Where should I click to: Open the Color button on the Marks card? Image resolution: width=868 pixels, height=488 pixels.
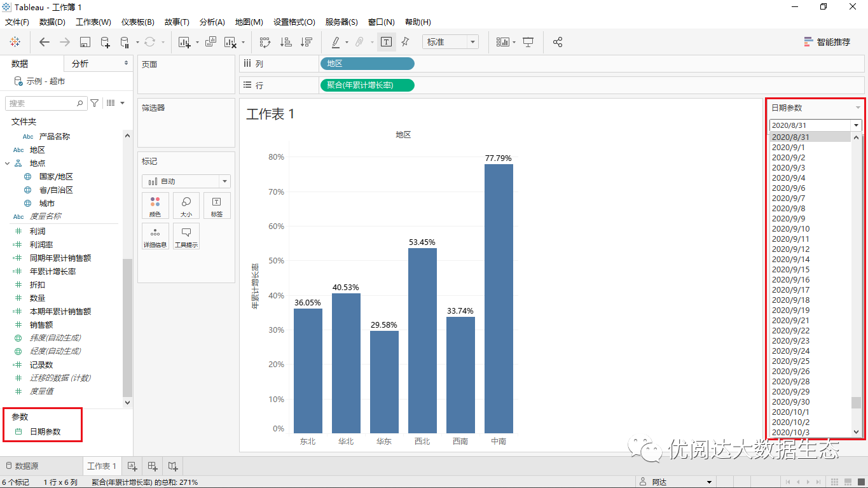coord(155,205)
